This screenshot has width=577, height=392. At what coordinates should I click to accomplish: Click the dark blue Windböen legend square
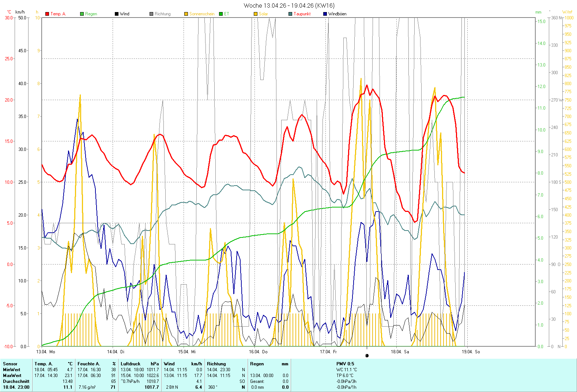pyautogui.click(x=325, y=14)
